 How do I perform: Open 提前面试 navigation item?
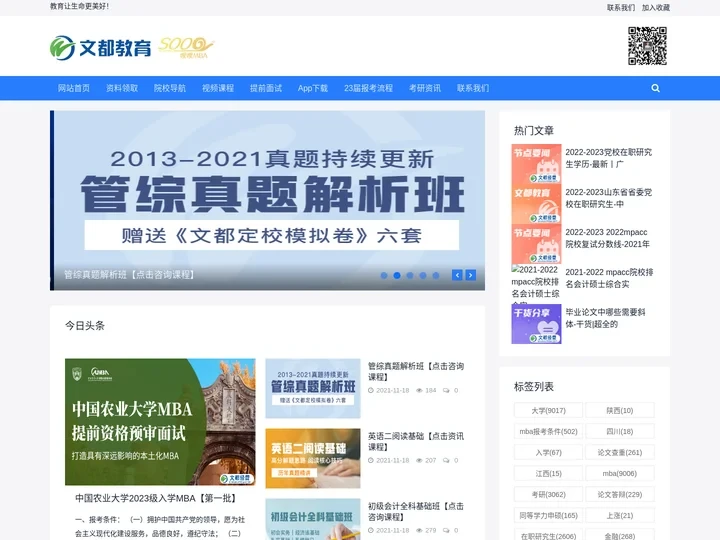[266, 88]
